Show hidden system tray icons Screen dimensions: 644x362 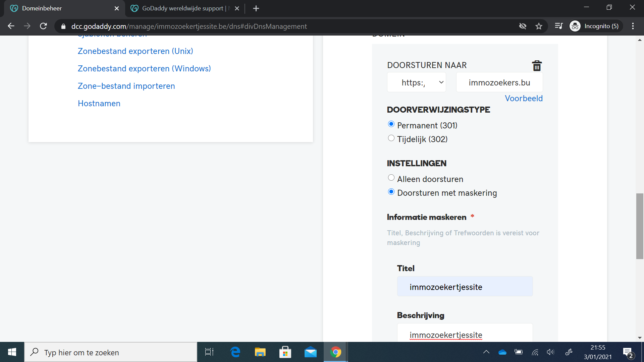pyautogui.click(x=486, y=352)
